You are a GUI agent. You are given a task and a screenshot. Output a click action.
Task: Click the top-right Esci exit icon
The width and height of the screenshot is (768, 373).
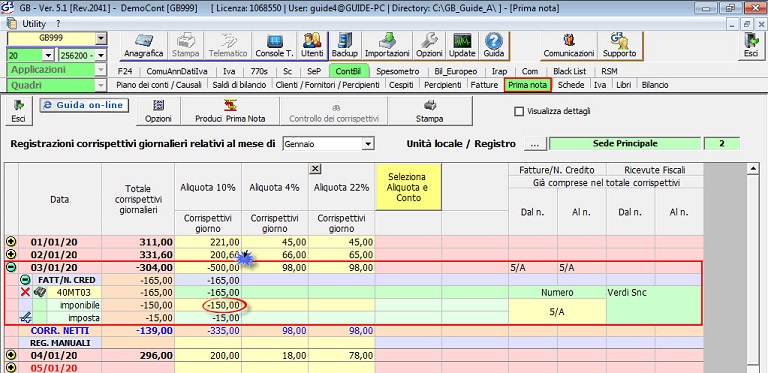(751, 46)
